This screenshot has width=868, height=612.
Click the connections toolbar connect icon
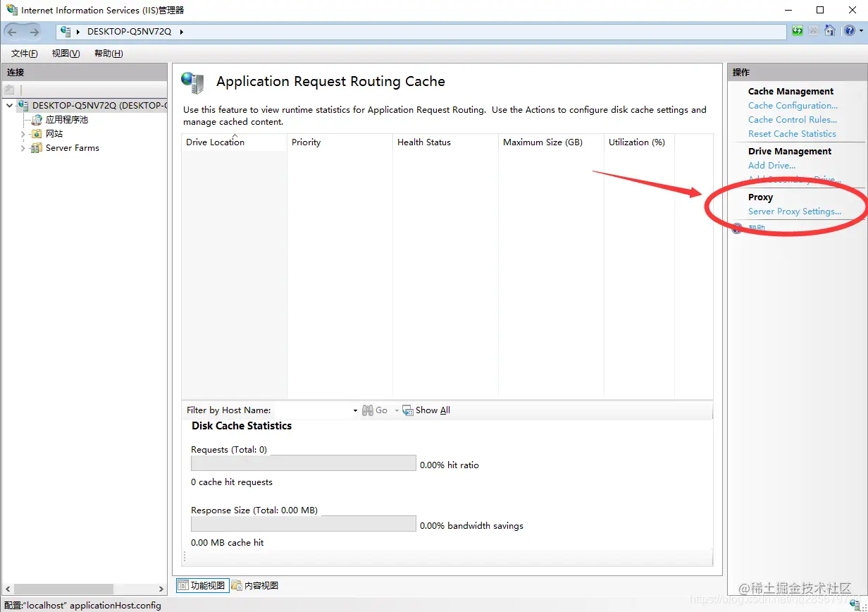tap(9, 90)
